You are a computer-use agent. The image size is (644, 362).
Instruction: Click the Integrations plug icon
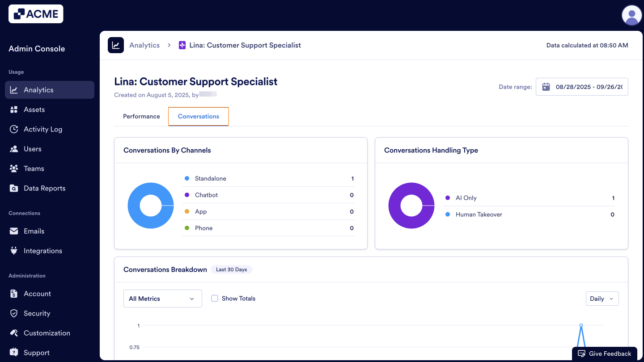(15, 251)
